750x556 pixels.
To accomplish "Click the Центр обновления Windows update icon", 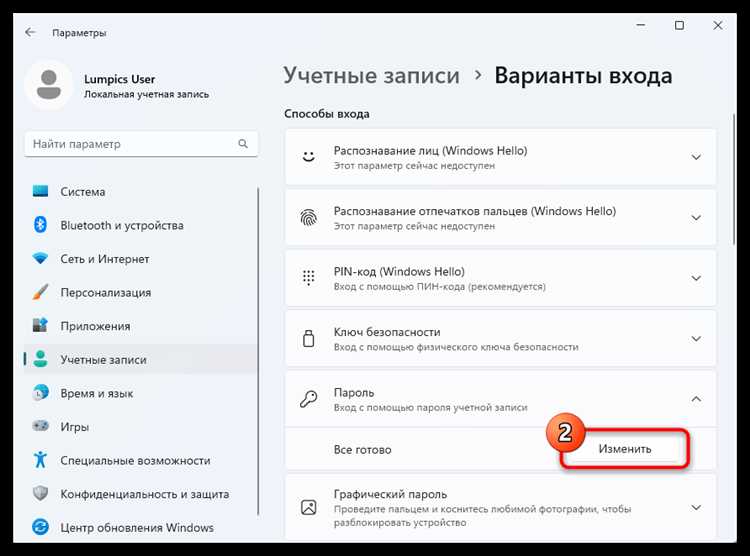I will pos(40,527).
